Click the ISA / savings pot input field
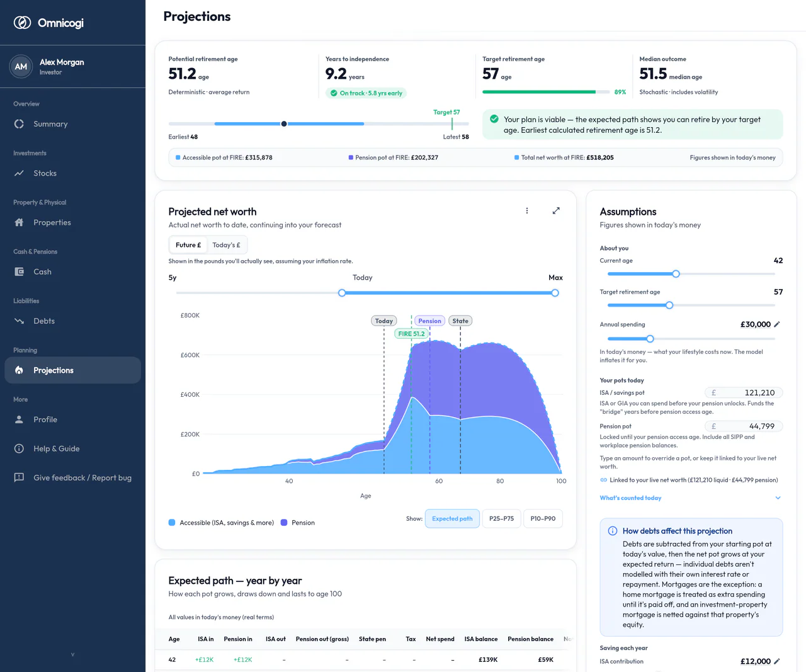 tap(744, 392)
